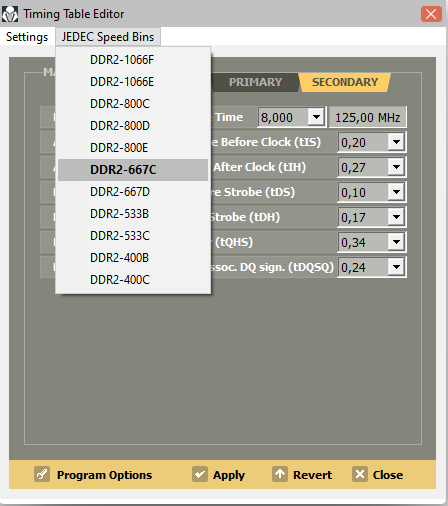Click the 'Strobe (tDS)' label
The image size is (448, 506).
tap(259, 192)
